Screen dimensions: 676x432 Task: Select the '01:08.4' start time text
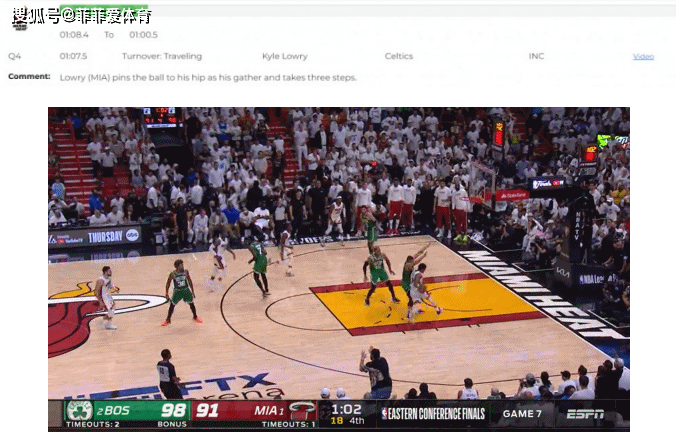coord(74,35)
